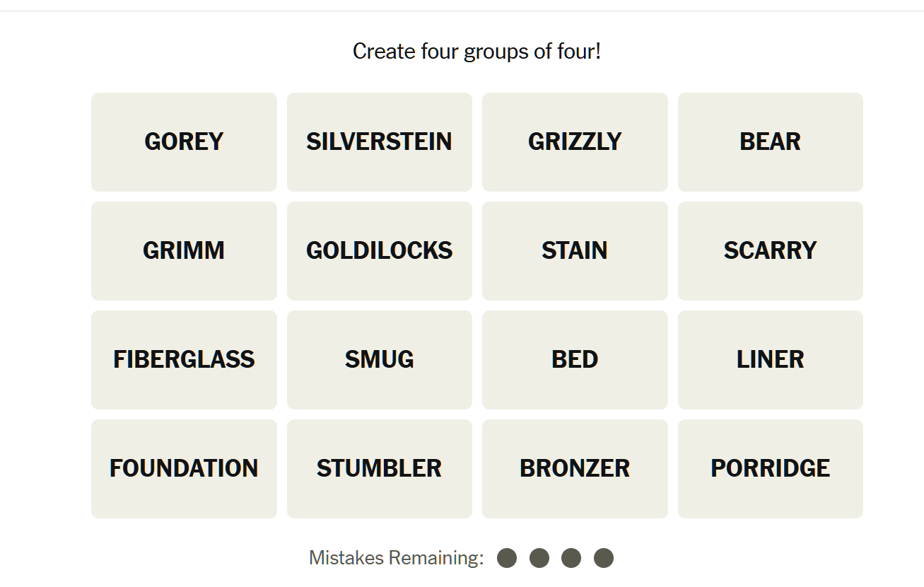The image size is (924, 587).
Task: Tap the GOLDILOCKS tile
Action: (x=379, y=250)
